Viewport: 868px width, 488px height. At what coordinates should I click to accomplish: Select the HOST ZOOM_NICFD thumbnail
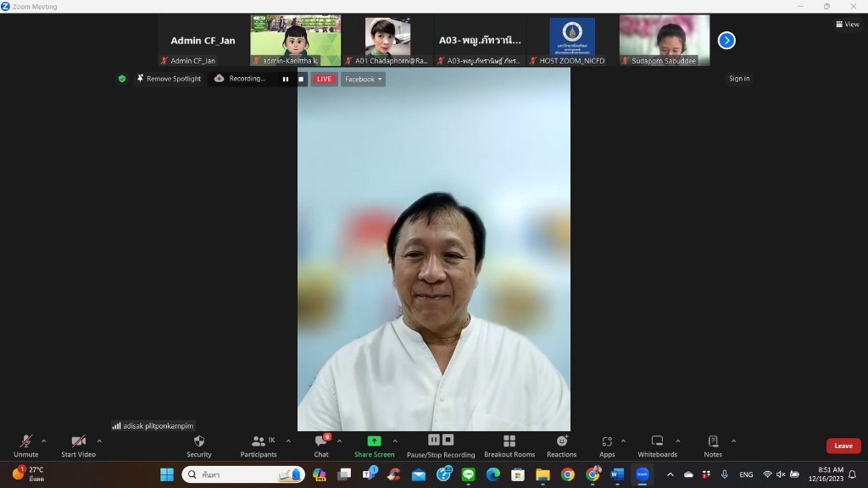572,41
